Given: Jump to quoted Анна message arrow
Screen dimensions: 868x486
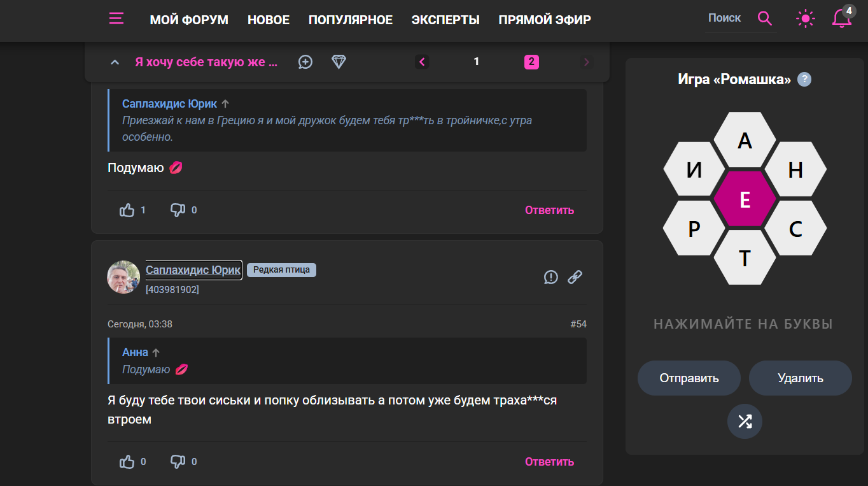Looking at the screenshot, I should [156, 352].
